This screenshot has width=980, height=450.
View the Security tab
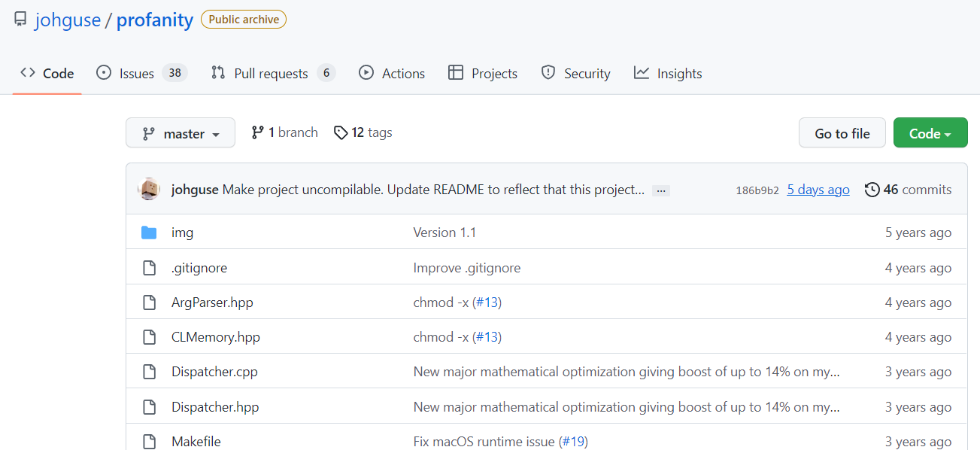tap(575, 73)
